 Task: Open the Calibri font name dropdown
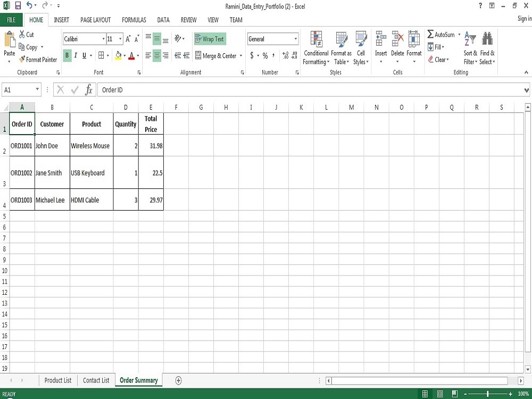coord(104,39)
